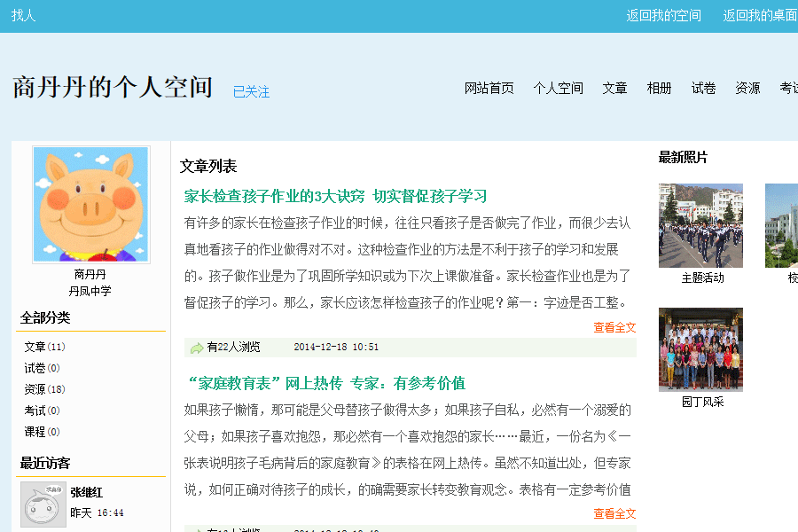Open visitor 张继红's name link
Viewport: 798px width, 532px height.
(x=87, y=492)
